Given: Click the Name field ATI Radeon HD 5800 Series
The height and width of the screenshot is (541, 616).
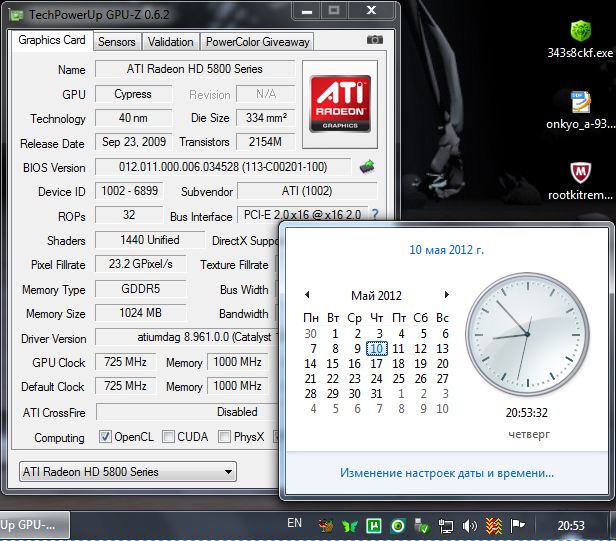Looking at the screenshot, I should (x=194, y=69).
